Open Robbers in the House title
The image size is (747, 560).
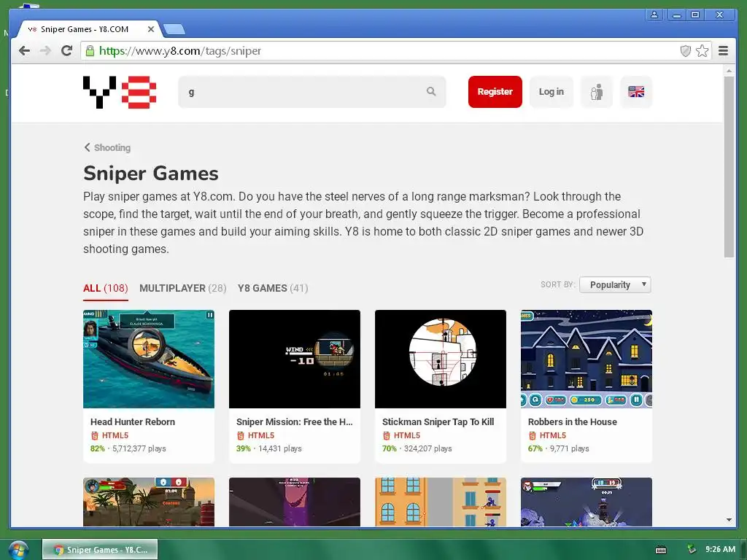[572, 422]
